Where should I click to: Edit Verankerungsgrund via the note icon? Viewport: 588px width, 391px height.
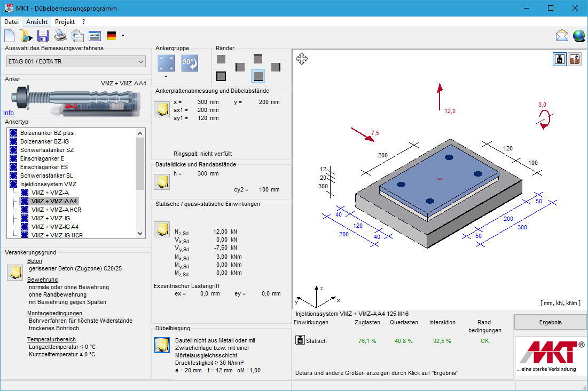[x=15, y=272]
